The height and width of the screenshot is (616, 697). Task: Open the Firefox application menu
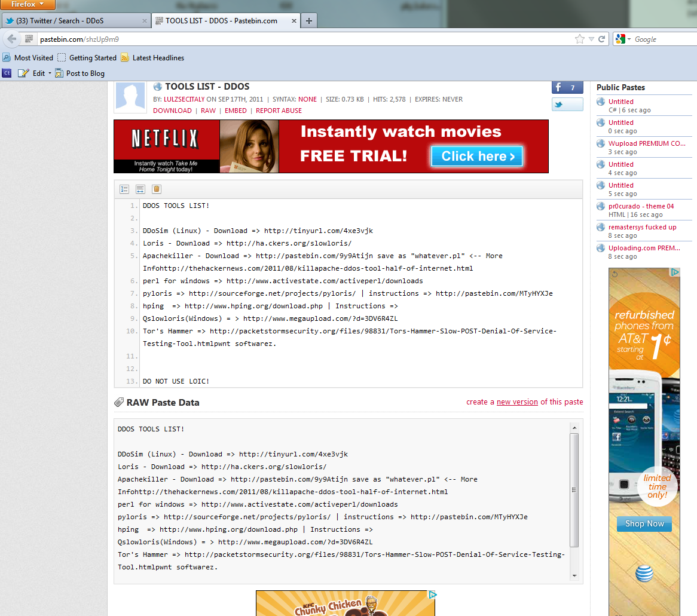[x=27, y=4]
